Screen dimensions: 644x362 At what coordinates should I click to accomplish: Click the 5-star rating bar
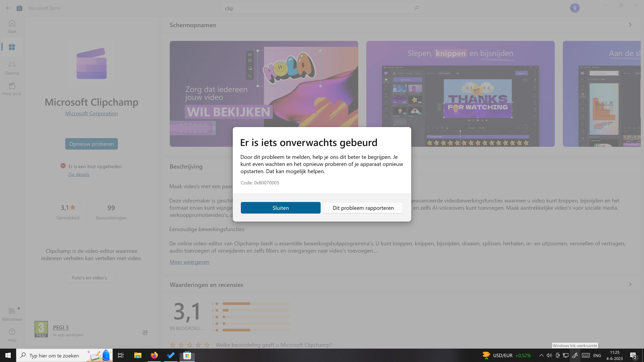point(256,304)
